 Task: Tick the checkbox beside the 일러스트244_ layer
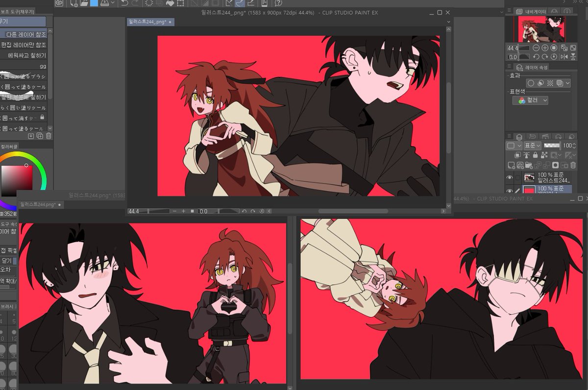point(518,177)
